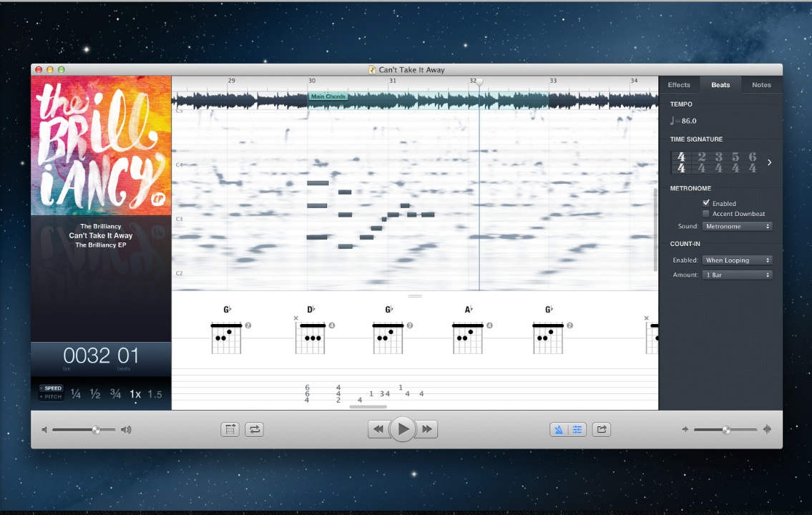The width and height of the screenshot is (812, 515).
Task: Click the tempo quarter-note icon
Action: pos(672,120)
